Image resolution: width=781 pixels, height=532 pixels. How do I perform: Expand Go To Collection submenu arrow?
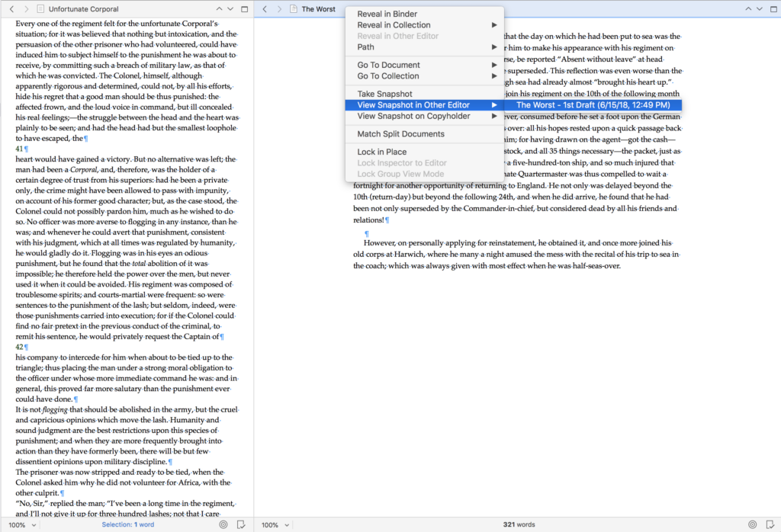click(494, 76)
